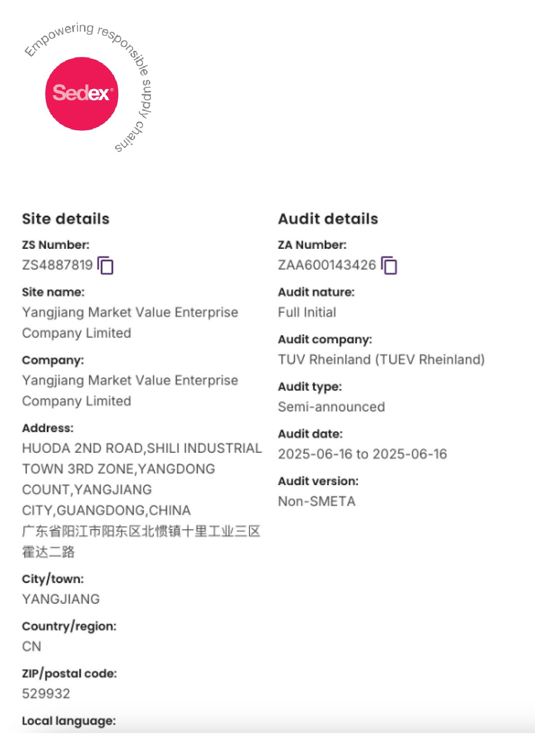
Task: Select the ZS4887819 site number text
Action: click(57, 265)
